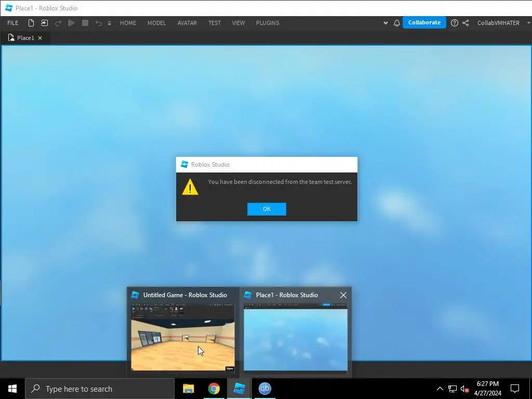Click the muted volume tray icon
The width and height of the screenshot is (532, 399).
point(465,389)
